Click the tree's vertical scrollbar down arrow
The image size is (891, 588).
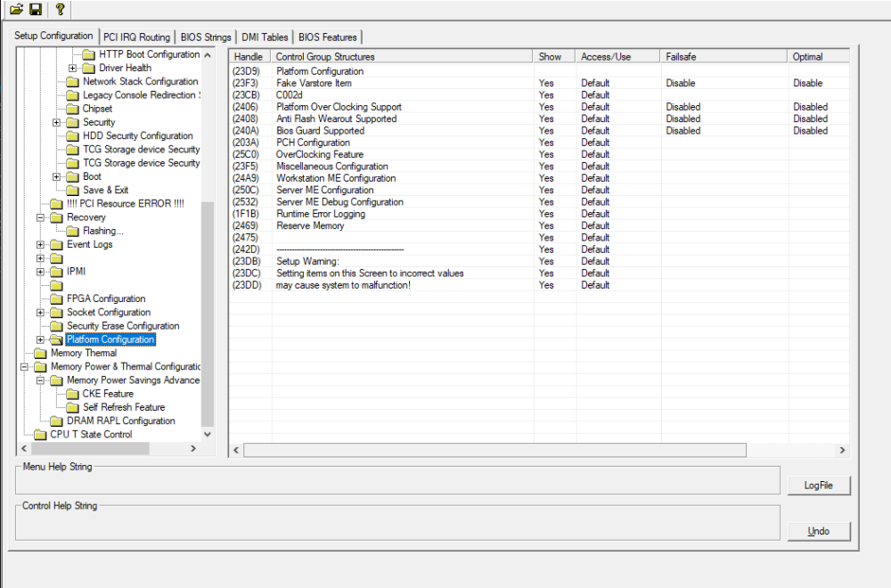[x=208, y=435]
